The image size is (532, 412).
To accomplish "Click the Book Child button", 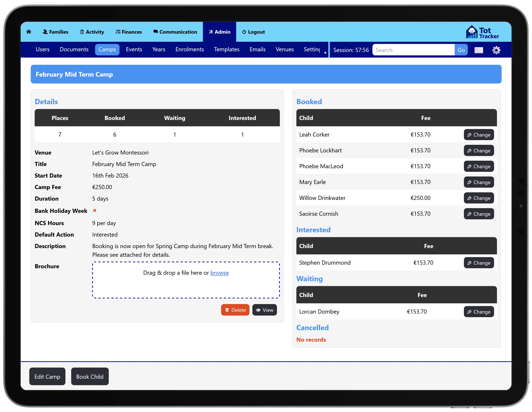I will [x=90, y=376].
